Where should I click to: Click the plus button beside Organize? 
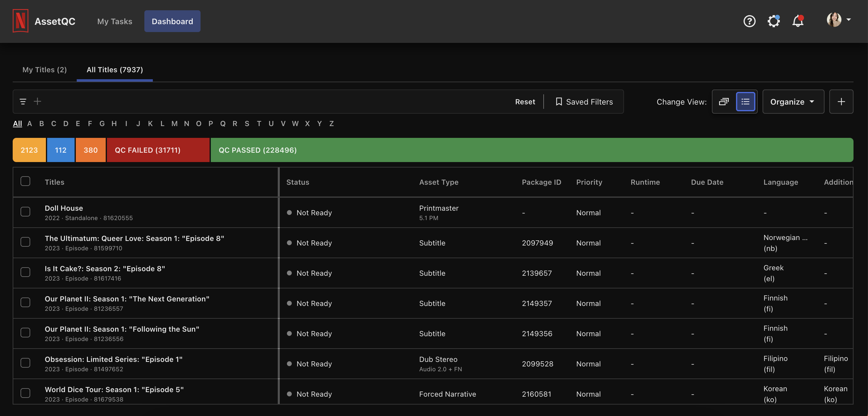(x=841, y=102)
